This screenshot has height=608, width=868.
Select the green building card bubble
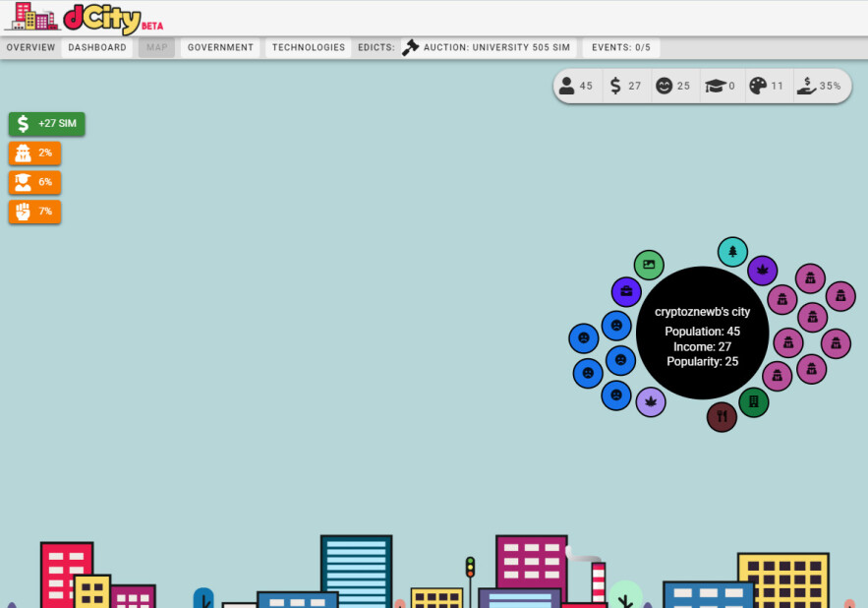pos(753,401)
